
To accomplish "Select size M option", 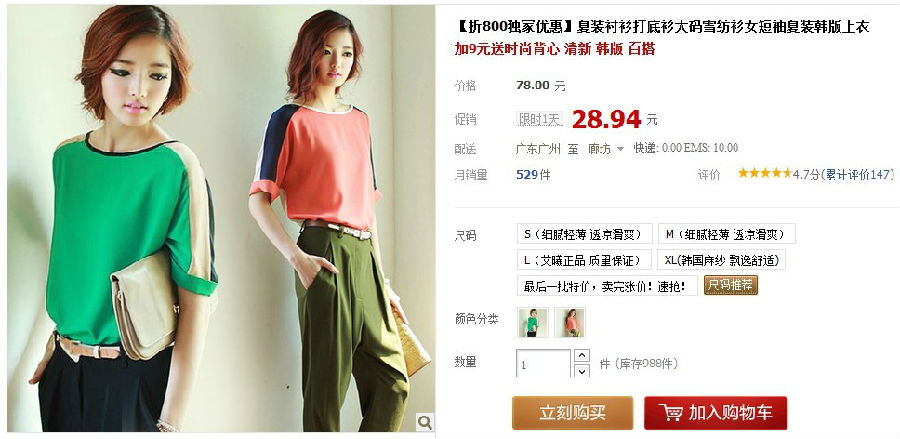I will [x=727, y=234].
